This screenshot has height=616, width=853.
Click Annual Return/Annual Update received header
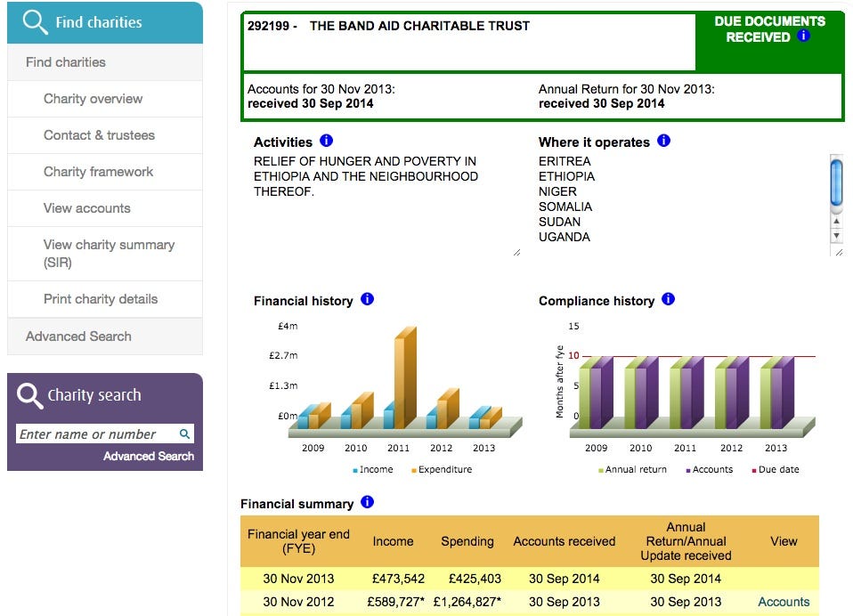click(x=686, y=541)
